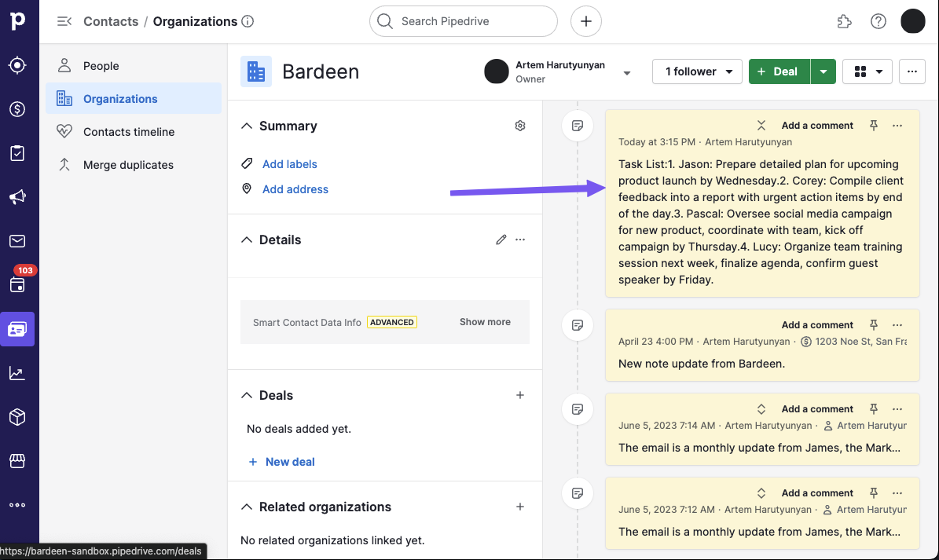This screenshot has width=939, height=560.
Task: Collapse the expanded Task List note
Action: [x=761, y=125]
